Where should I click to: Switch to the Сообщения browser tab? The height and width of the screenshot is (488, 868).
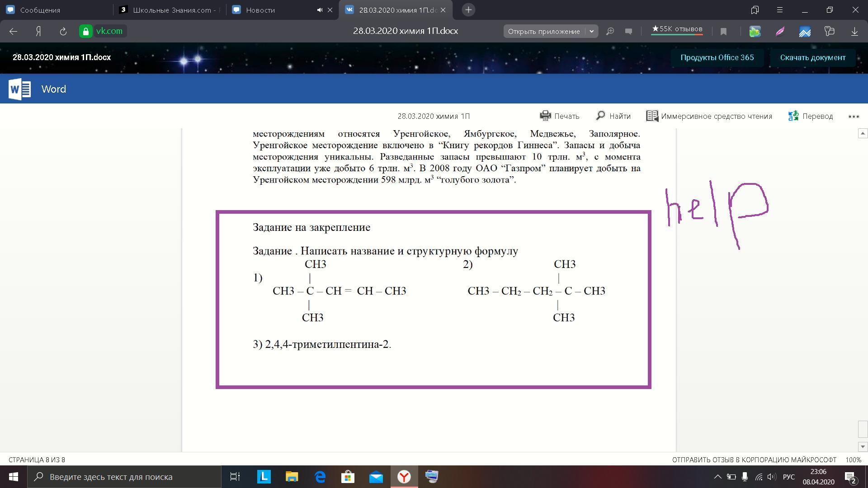tap(56, 10)
